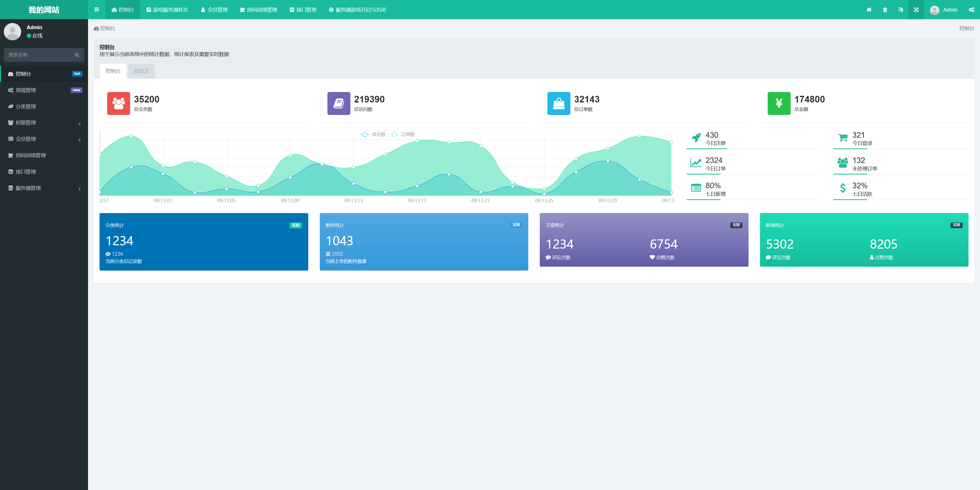Toggle fullscreen with the expand arrows icon
Image resolution: width=980 pixels, height=490 pixels.
pos(916,10)
